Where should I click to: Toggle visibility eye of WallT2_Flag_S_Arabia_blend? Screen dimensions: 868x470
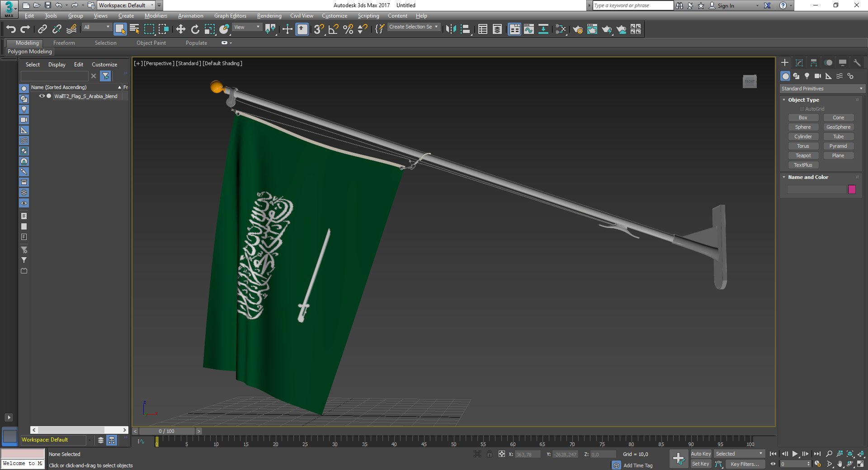(x=42, y=96)
